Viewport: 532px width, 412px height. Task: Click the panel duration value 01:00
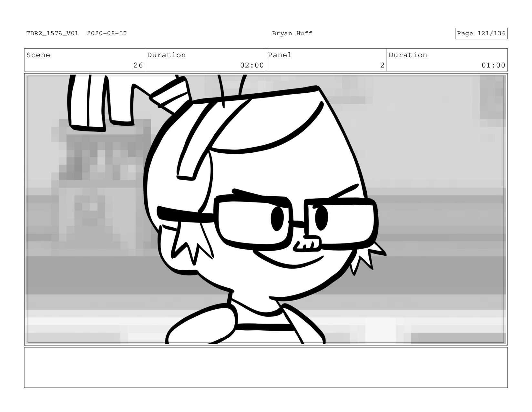pyautogui.click(x=493, y=66)
